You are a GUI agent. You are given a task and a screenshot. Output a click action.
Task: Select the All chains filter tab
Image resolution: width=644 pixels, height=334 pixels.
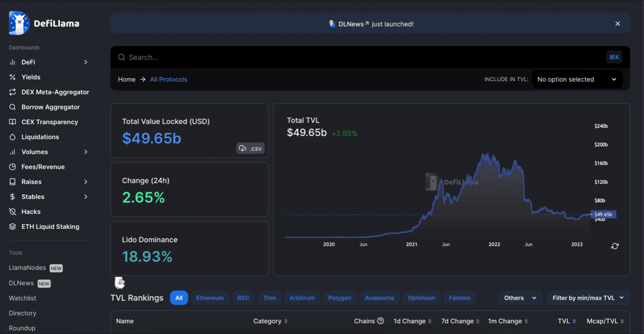coord(179,298)
